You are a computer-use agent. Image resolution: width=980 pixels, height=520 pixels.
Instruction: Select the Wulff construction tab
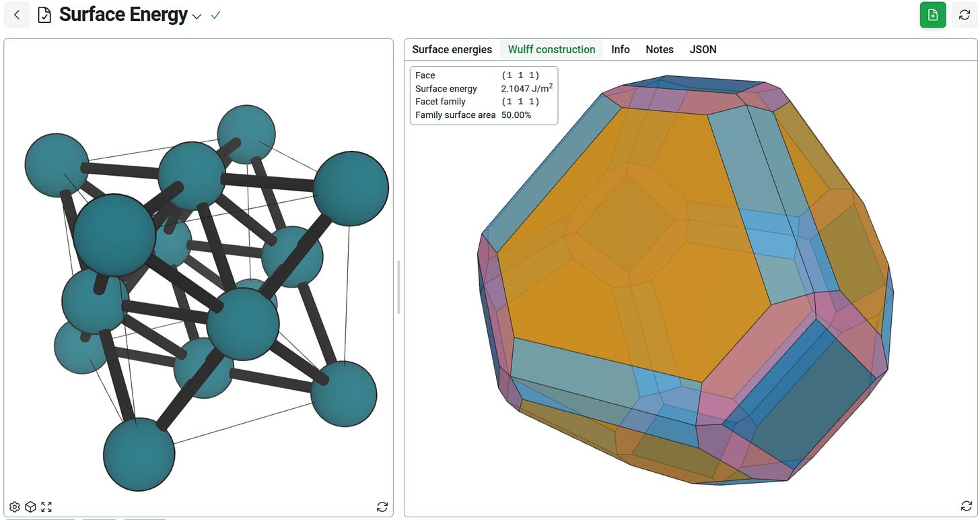point(551,49)
